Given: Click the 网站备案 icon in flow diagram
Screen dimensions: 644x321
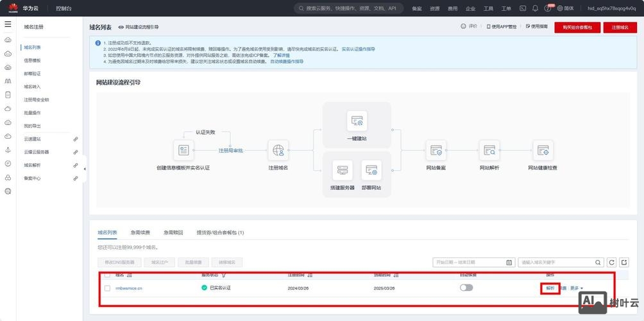Looking at the screenshot, I should (x=436, y=150).
